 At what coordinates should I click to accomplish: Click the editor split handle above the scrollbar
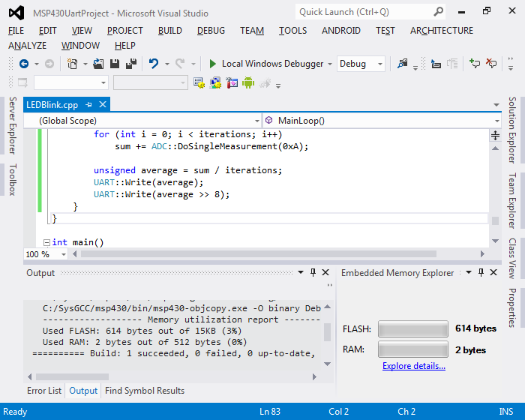point(495,136)
